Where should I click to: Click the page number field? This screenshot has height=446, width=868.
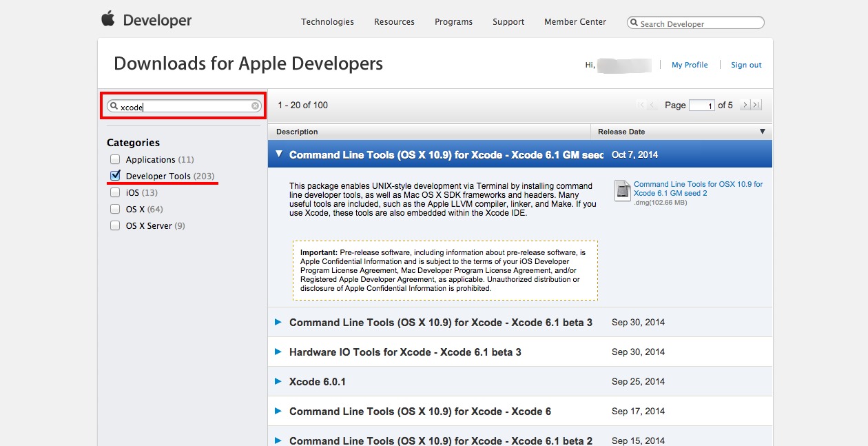click(x=701, y=105)
